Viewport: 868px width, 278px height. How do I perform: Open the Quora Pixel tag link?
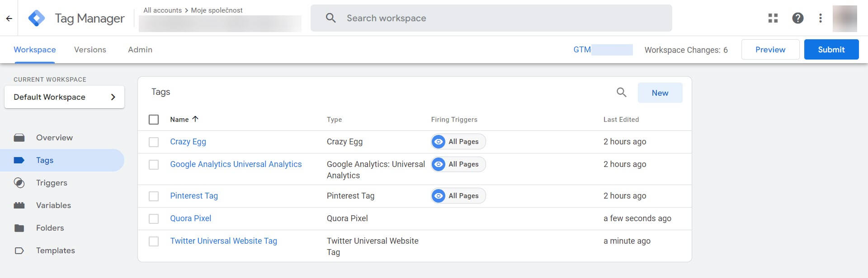(191, 218)
